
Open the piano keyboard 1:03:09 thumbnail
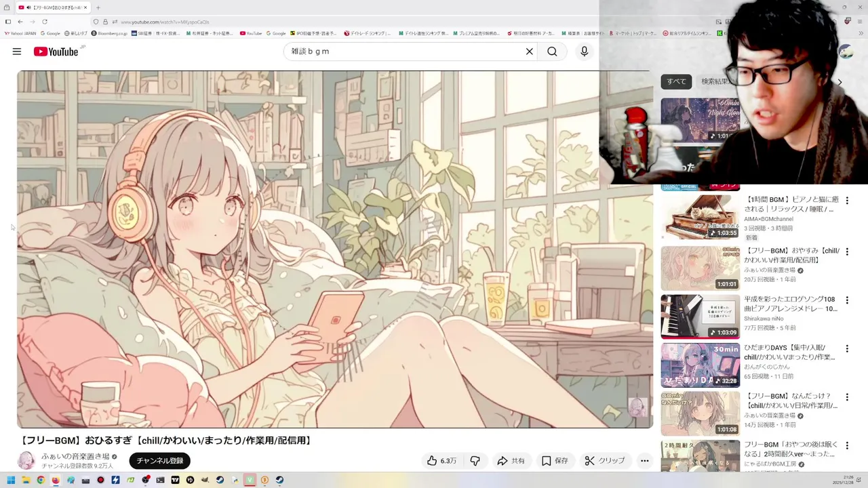pos(701,317)
